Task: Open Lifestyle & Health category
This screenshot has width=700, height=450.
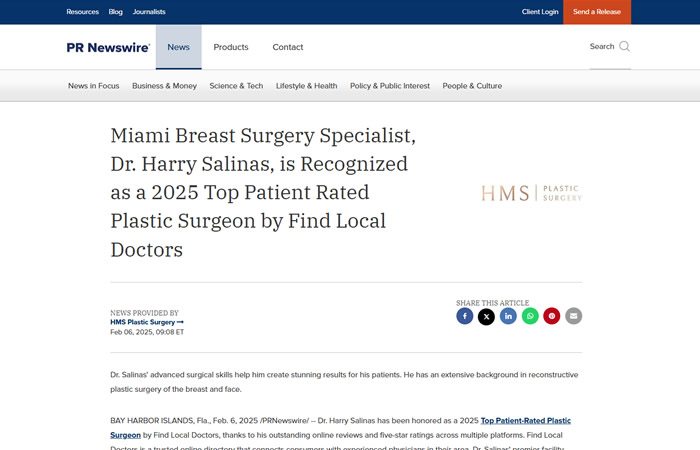Action: (306, 86)
